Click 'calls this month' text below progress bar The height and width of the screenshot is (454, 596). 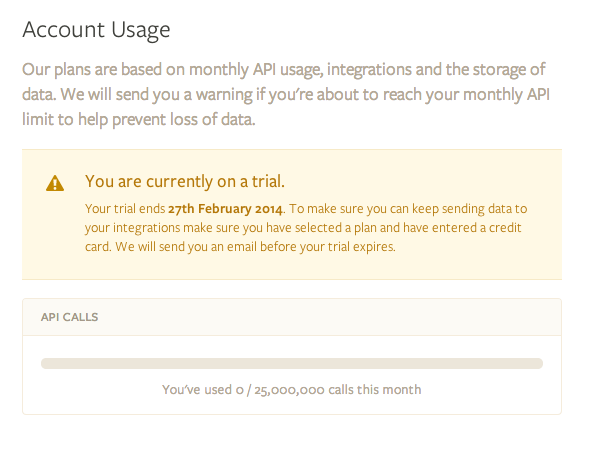click(x=375, y=390)
